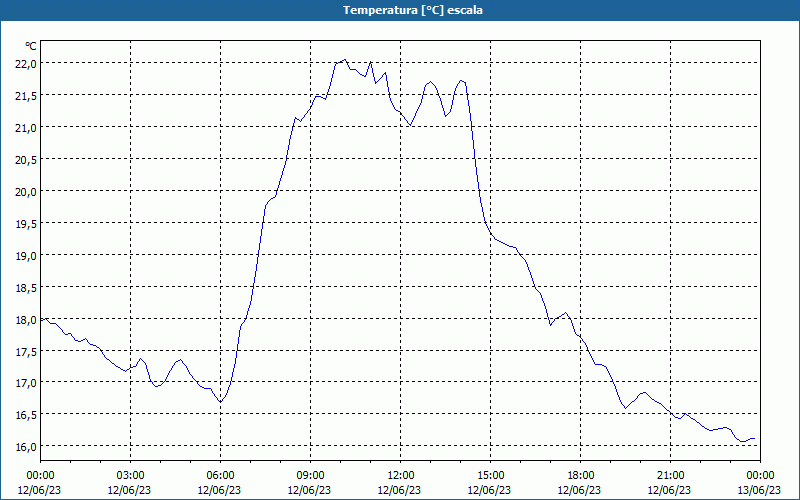Click the 12/06/23 date under 12:00
Viewport: 800px width, 500px height.
tap(399, 490)
